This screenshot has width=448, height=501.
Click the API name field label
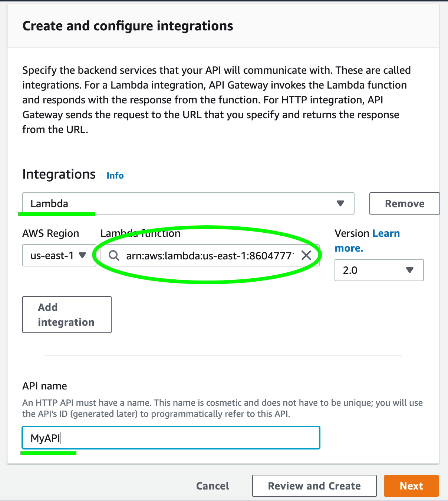tap(45, 386)
